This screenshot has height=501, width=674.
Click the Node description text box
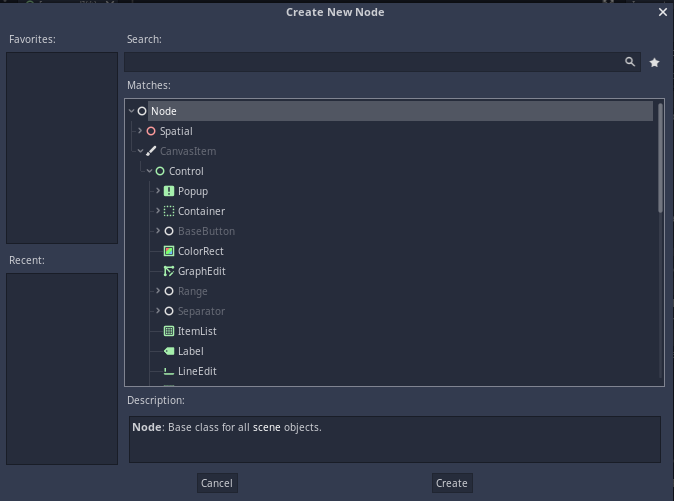click(395, 439)
